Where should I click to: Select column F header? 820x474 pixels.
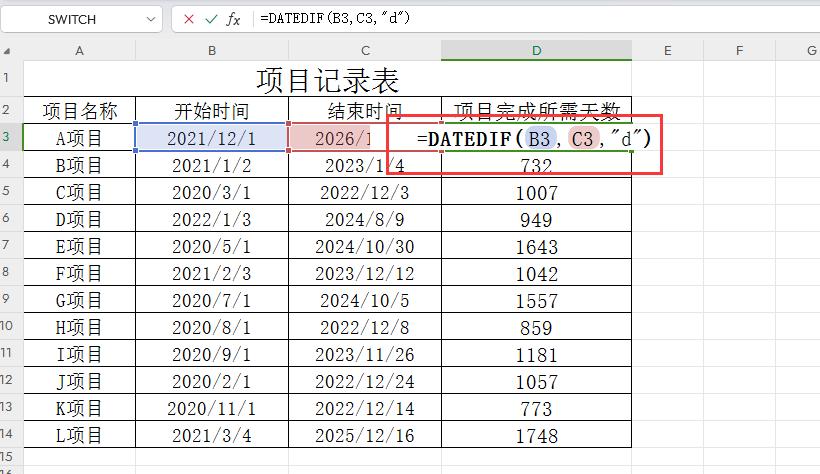click(x=739, y=51)
